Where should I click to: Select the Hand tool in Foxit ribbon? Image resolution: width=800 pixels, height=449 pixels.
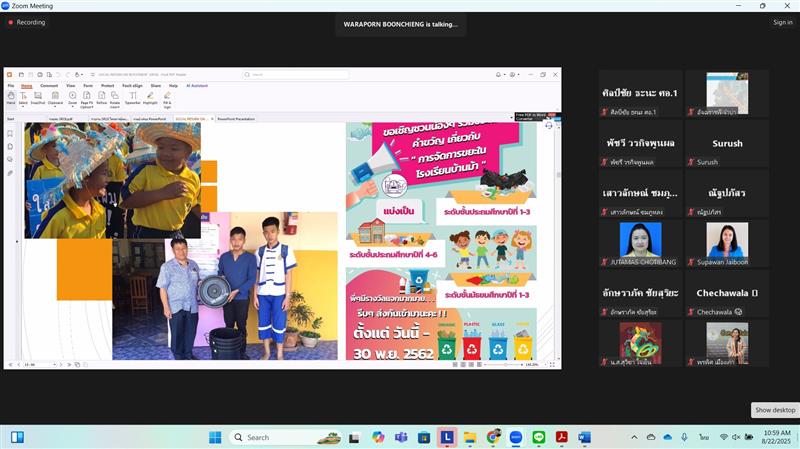(x=10, y=97)
